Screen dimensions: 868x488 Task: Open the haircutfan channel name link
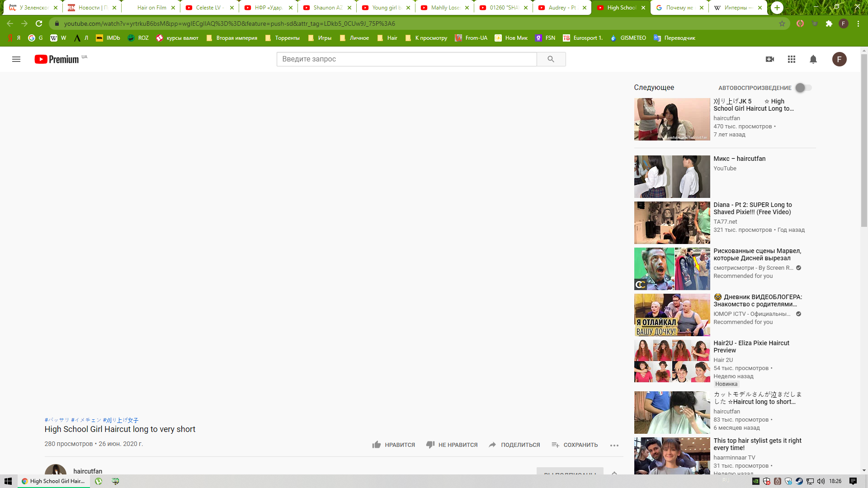coord(88,471)
